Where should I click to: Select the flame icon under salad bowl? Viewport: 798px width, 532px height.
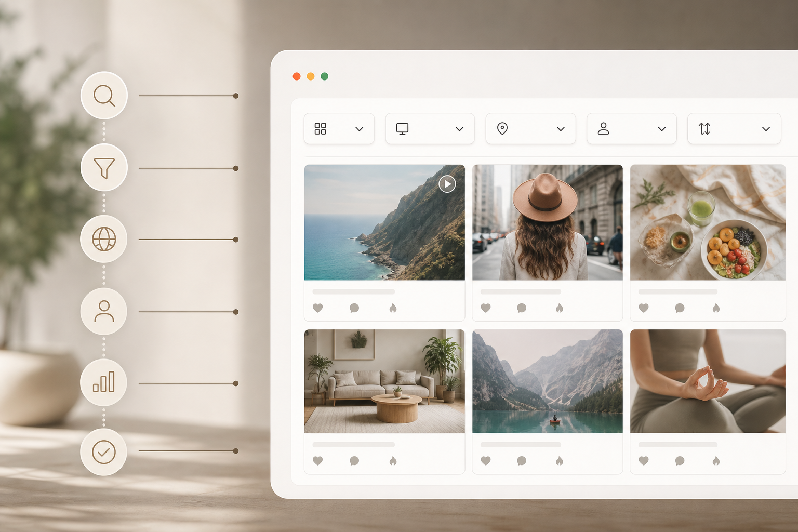click(x=716, y=308)
